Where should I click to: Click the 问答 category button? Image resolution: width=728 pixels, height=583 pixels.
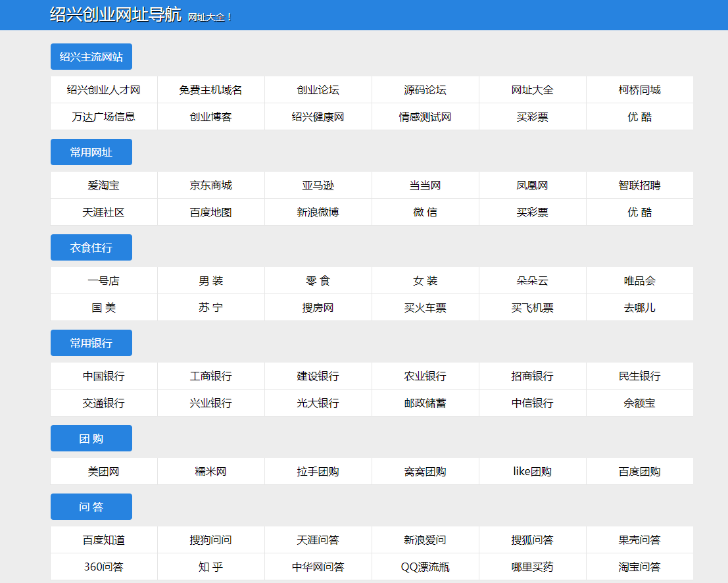(x=91, y=507)
